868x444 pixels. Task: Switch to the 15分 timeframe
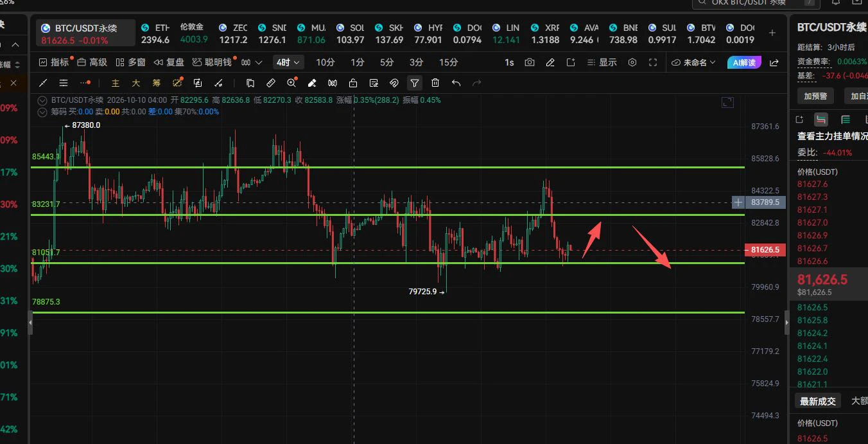tap(449, 62)
